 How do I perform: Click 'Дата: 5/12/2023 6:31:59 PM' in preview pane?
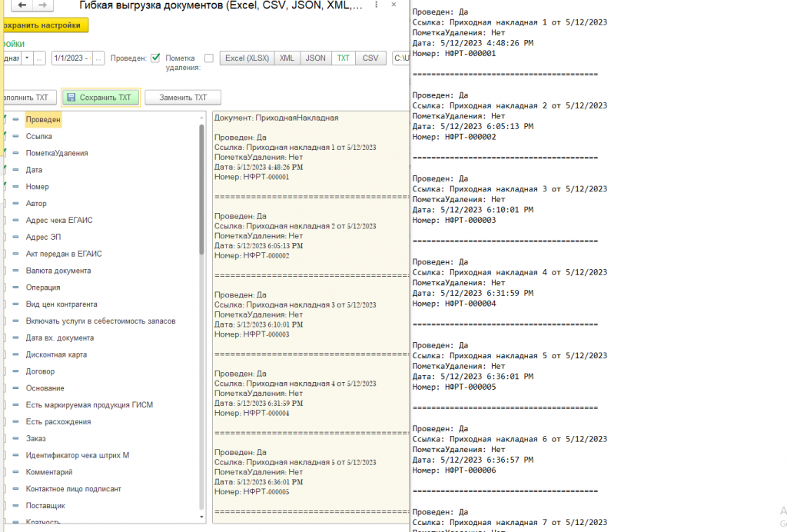259,403
